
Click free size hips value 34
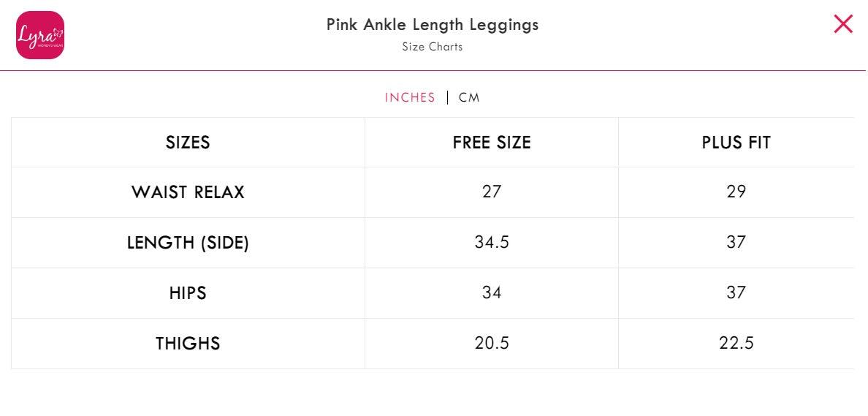click(492, 292)
